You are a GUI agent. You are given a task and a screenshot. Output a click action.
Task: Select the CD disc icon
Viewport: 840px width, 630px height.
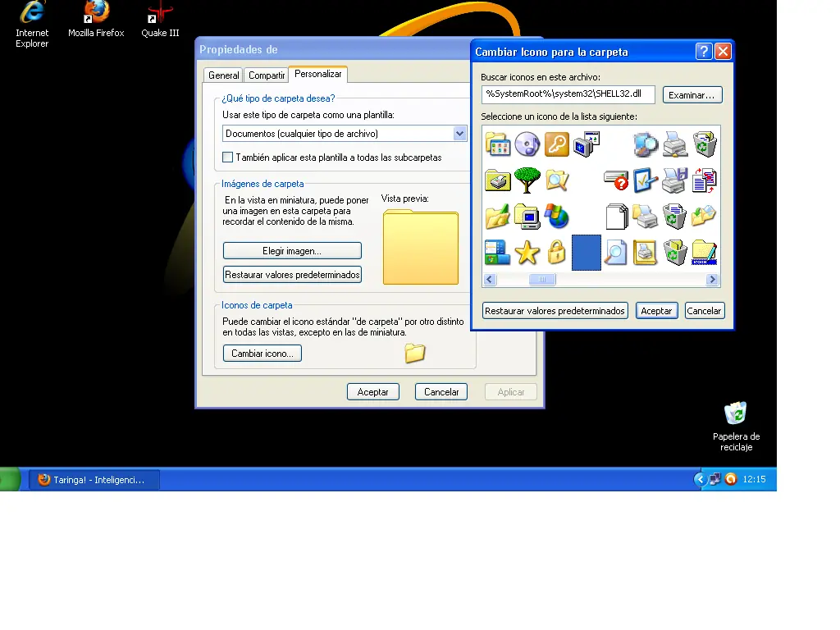[x=527, y=144]
